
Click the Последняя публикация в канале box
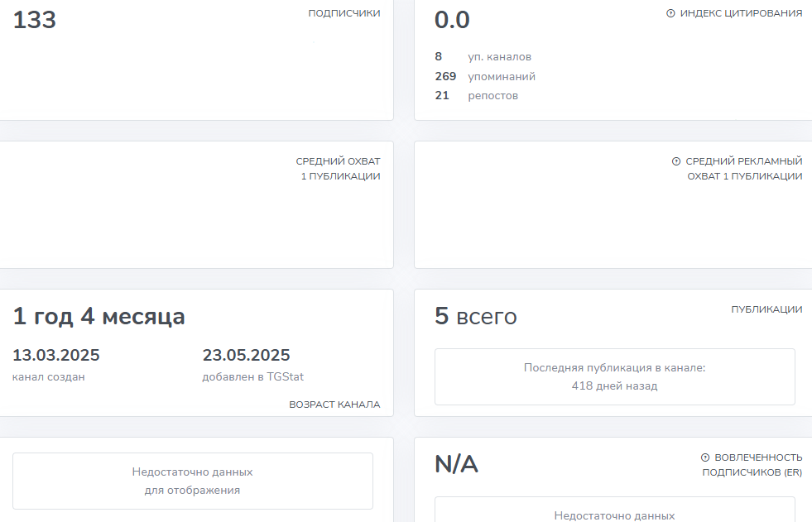(615, 376)
